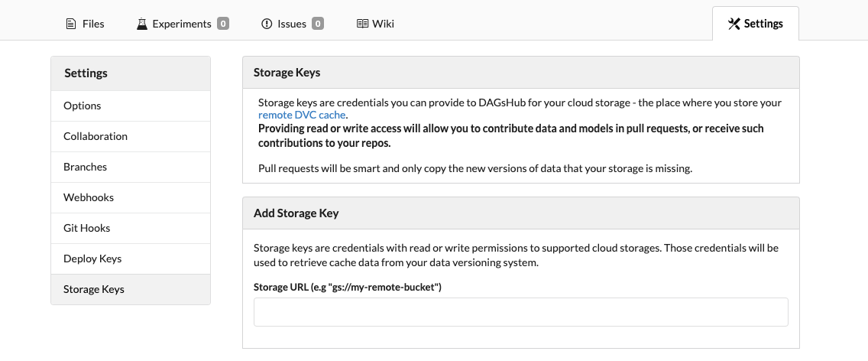
Task: Click the Experiments flask icon
Action: [x=141, y=24]
